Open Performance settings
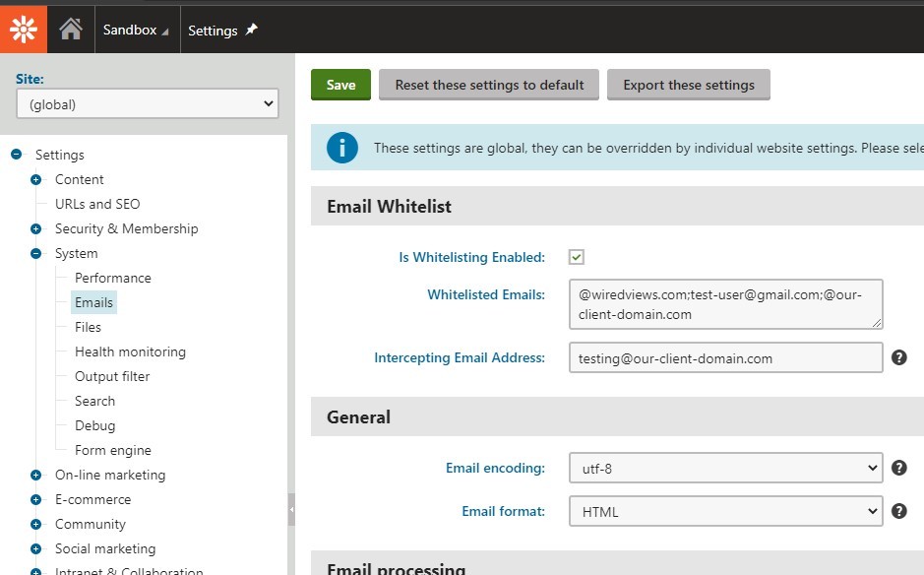This screenshot has height=575, width=924. click(x=112, y=278)
